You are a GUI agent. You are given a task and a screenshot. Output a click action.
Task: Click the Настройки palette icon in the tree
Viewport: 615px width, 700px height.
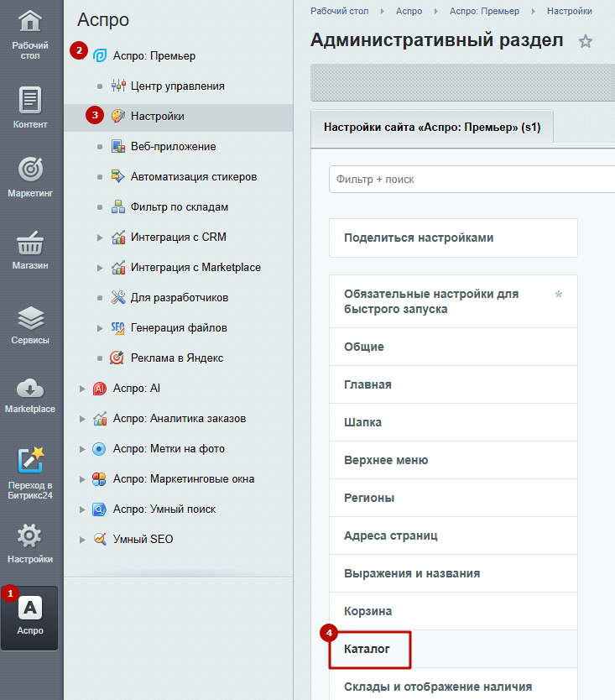coord(117,116)
